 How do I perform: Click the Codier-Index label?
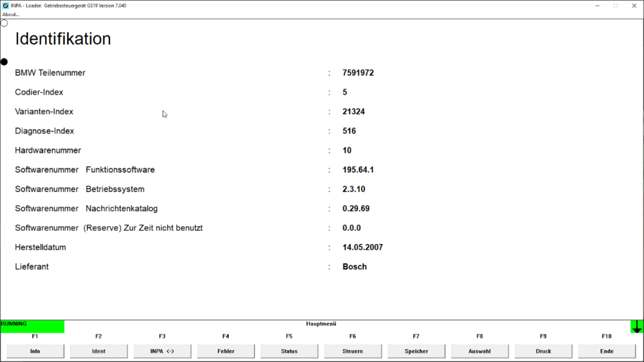pos(39,93)
